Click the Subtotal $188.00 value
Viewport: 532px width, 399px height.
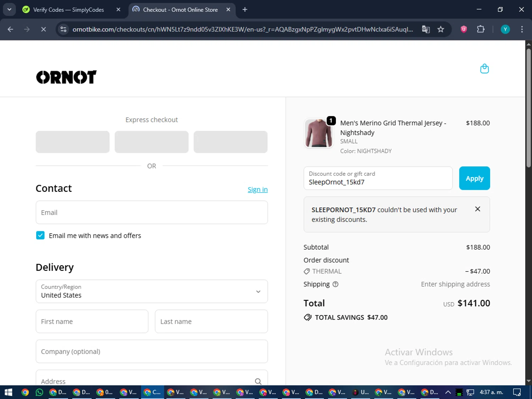tap(478, 247)
